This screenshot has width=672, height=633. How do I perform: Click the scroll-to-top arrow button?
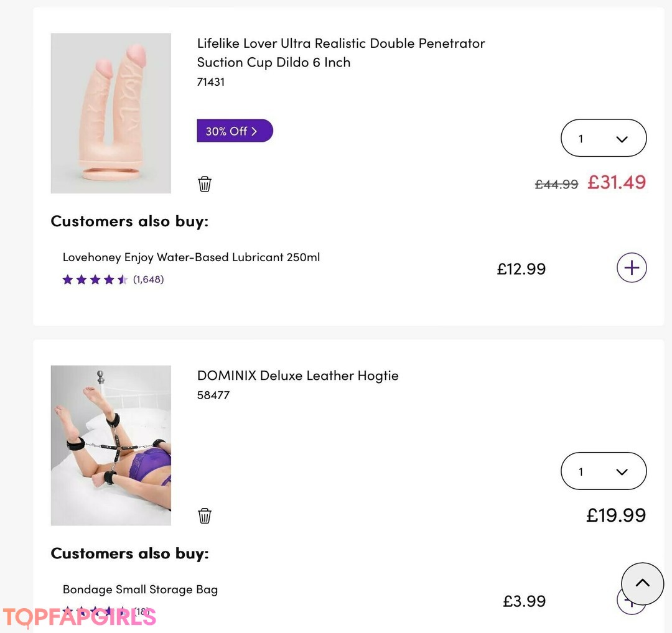[x=642, y=584]
